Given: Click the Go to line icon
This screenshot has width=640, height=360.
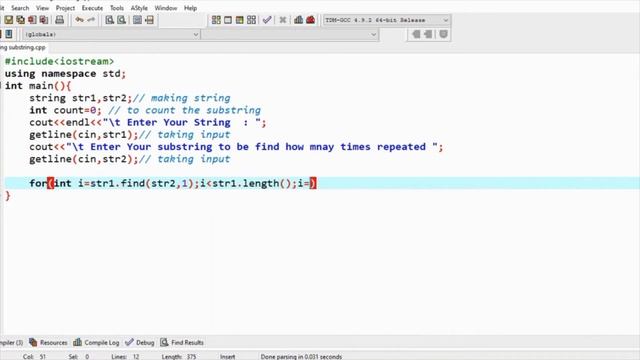Looking at the screenshot, I should point(149,20).
